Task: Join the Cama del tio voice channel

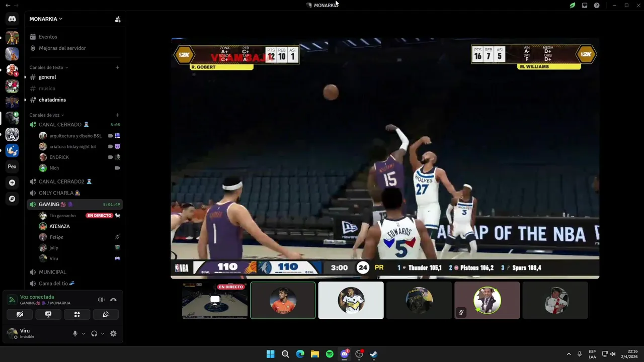Action: (74, 284)
